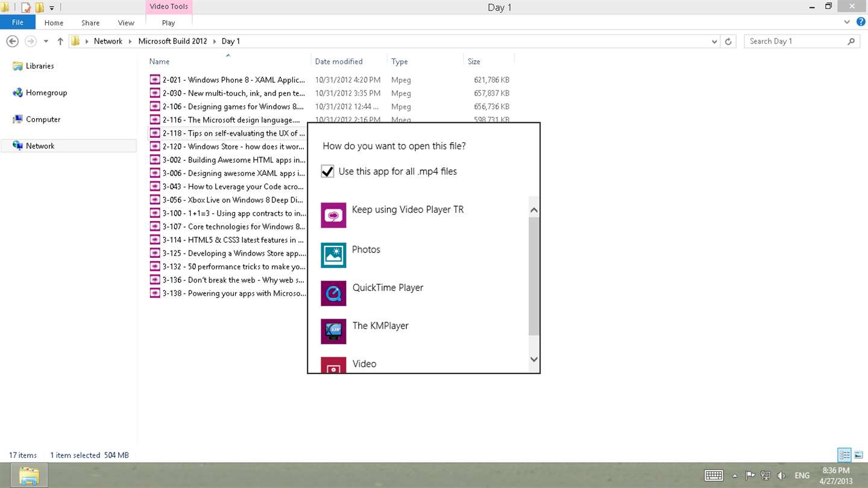Expand breadcrumb arrow after Microsoft Build 2012
The width and height of the screenshot is (868, 488).
tap(215, 41)
